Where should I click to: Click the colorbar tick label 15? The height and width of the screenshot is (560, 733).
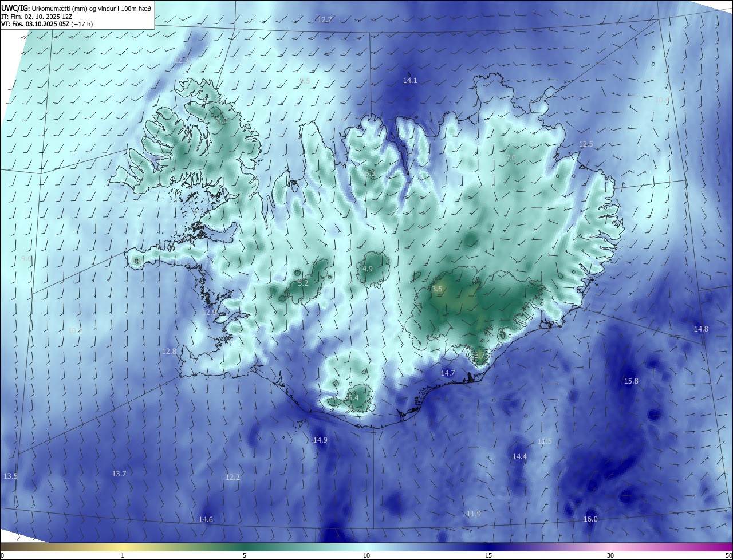tap(488, 555)
